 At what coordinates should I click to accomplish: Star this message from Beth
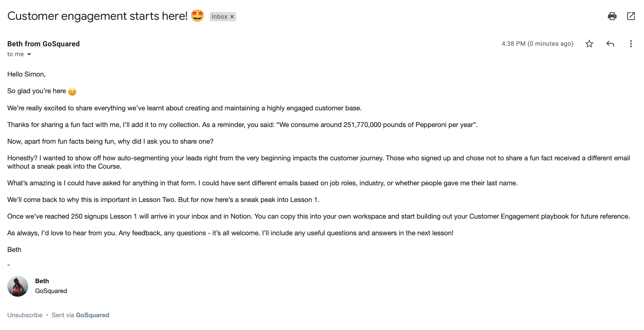pyautogui.click(x=589, y=44)
